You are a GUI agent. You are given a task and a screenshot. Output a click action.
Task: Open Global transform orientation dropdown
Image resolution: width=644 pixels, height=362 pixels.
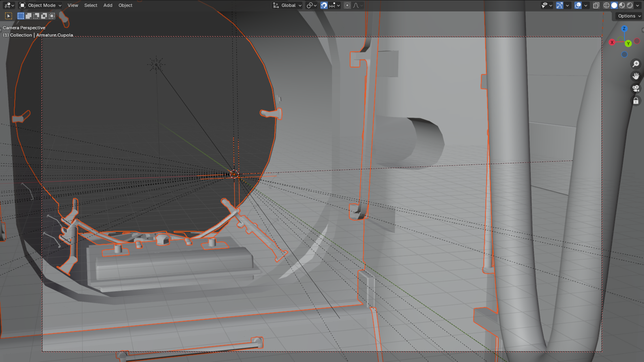pyautogui.click(x=287, y=5)
